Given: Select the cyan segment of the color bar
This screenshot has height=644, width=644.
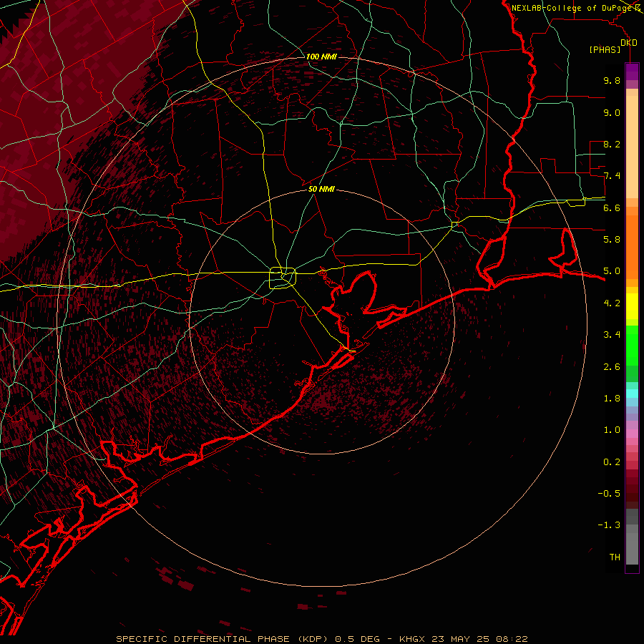Looking at the screenshot, I should [x=632, y=394].
